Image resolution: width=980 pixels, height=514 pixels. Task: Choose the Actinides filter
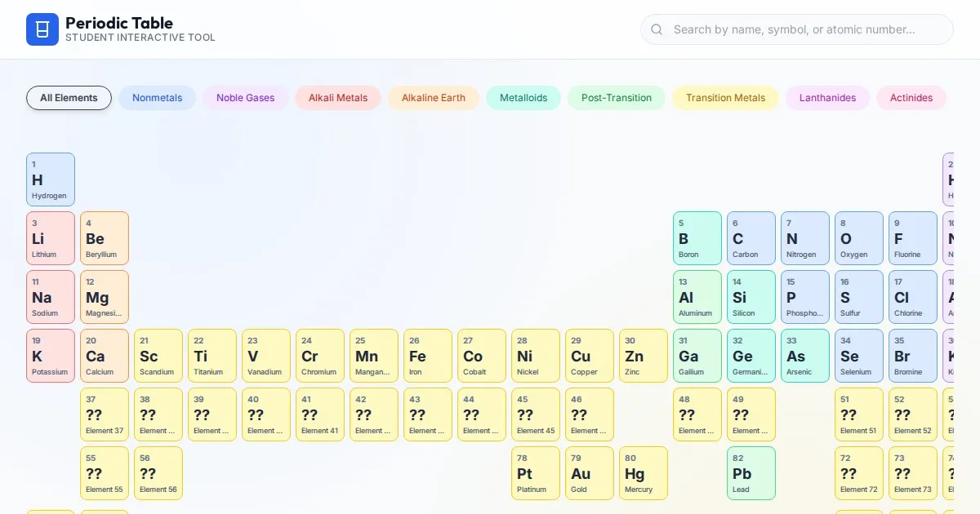click(911, 98)
